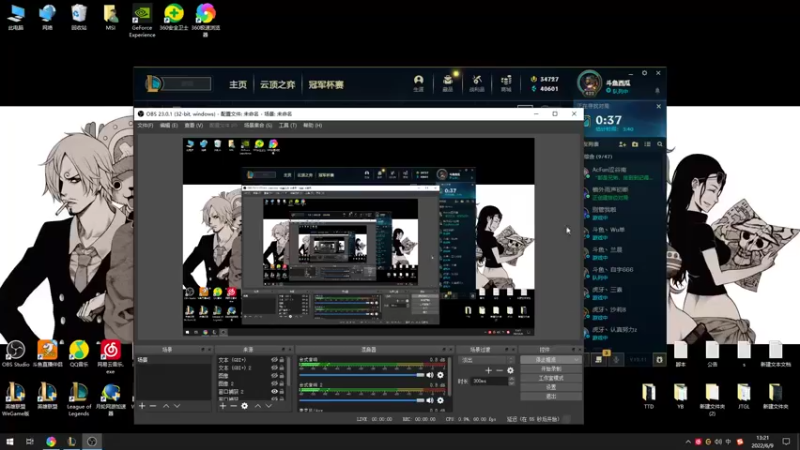The height and width of the screenshot is (450, 800).
Task: Adjust first 台式音响 volume slider
Action: pos(361,375)
